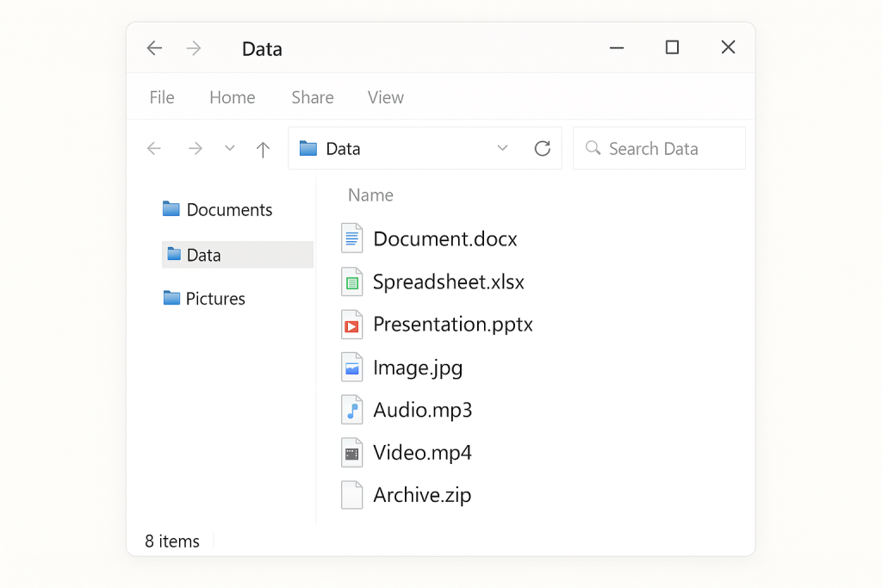
Task: Expand the address bar path dropdown
Action: pyautogui.click(x=502, y=149)
